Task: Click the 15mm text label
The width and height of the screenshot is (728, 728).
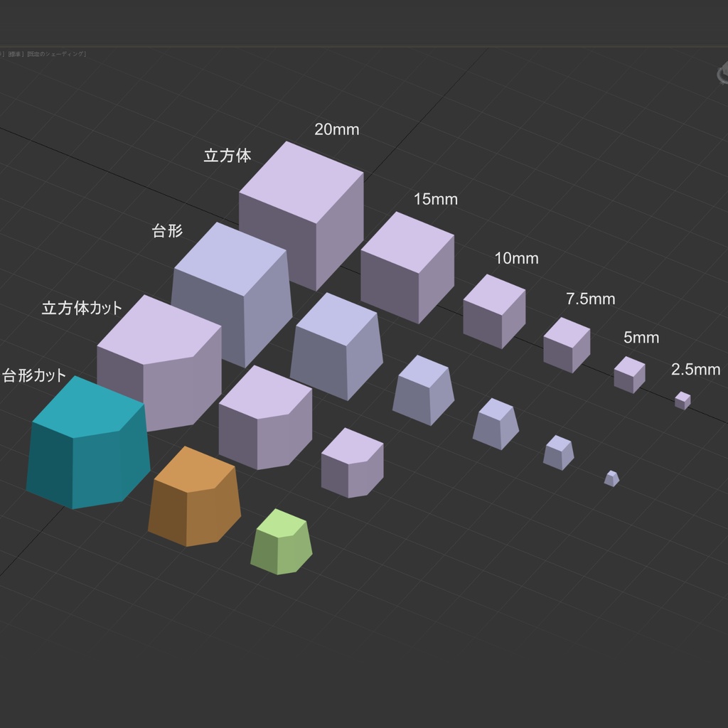Action: tap(436, 199)
